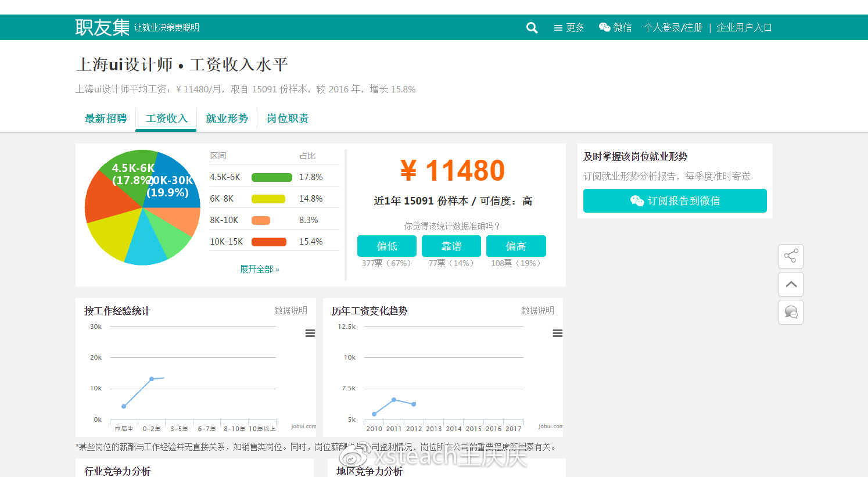Click the 108票（19%）vote count

coord(516,263)
